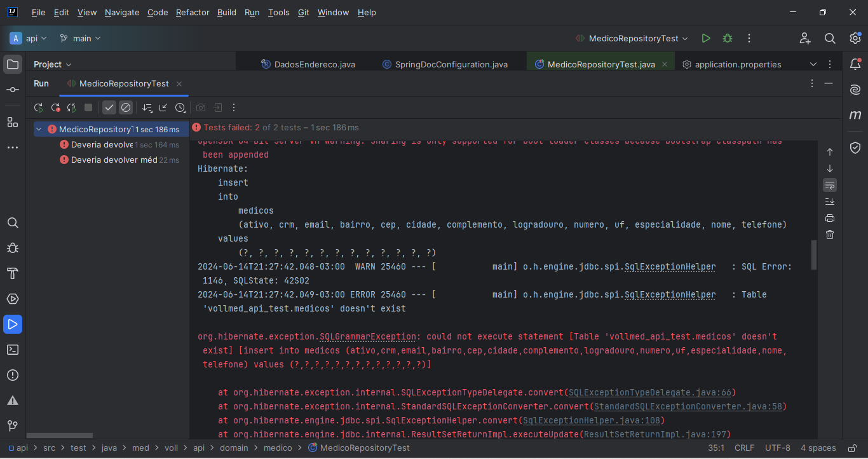Screen dimensions: 868x459
Task: Open Search Everywhere magnifier in title bar
Action: coord(830,38)
